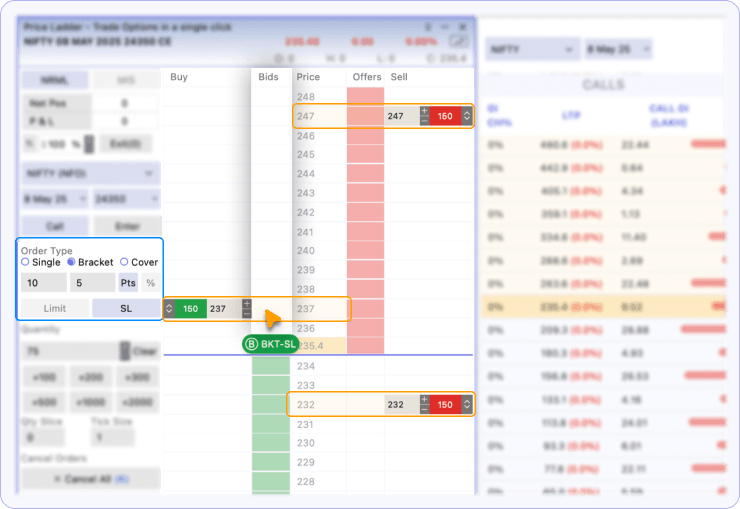Image resolution: width=740 pixels, height=509 pixels.
Task: Decrease price with minus on 247 sell order
Action: [424, 120]
